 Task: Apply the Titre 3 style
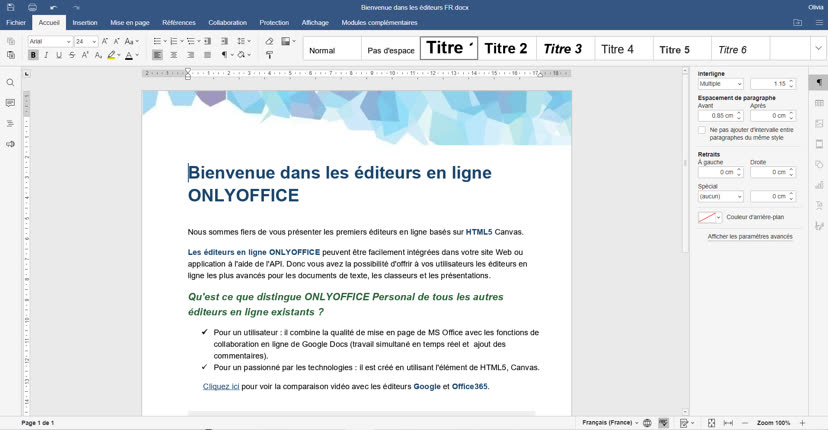[565, 49]
